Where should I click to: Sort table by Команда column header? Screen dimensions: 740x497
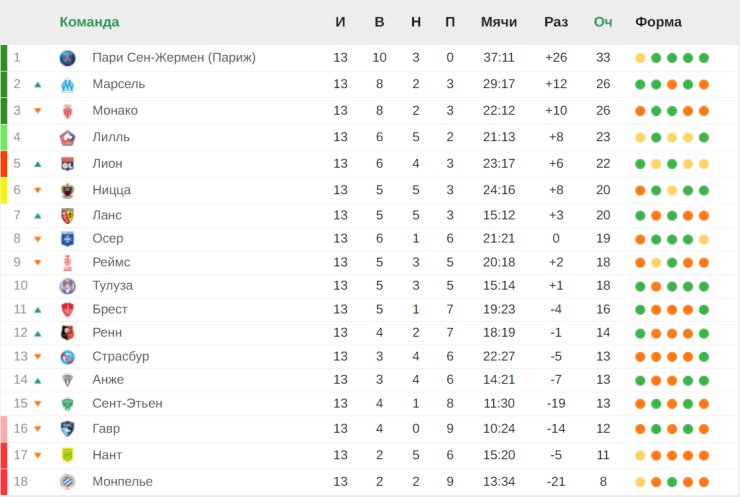click(89, 22)
